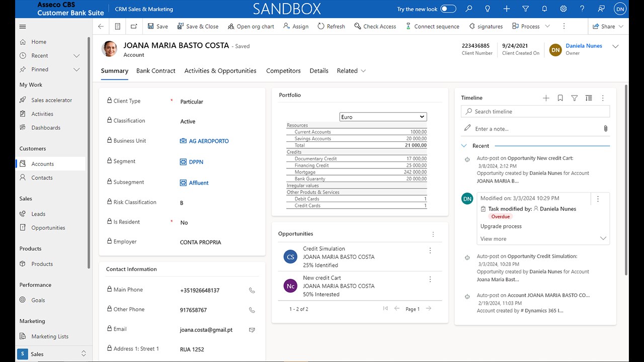
Task: Select the Summary tab
Action: click(115, 71)
